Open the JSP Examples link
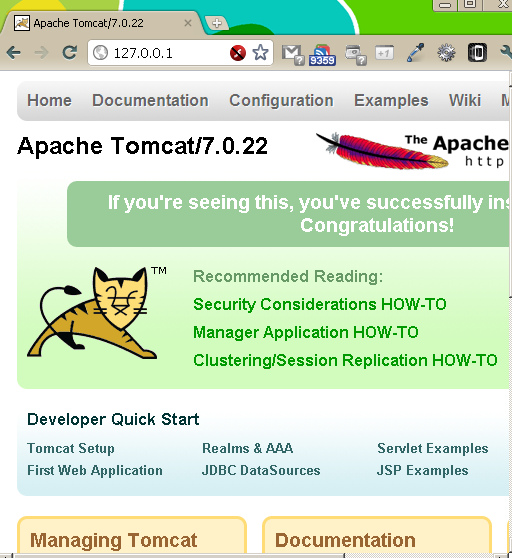 tap(422, 470)
